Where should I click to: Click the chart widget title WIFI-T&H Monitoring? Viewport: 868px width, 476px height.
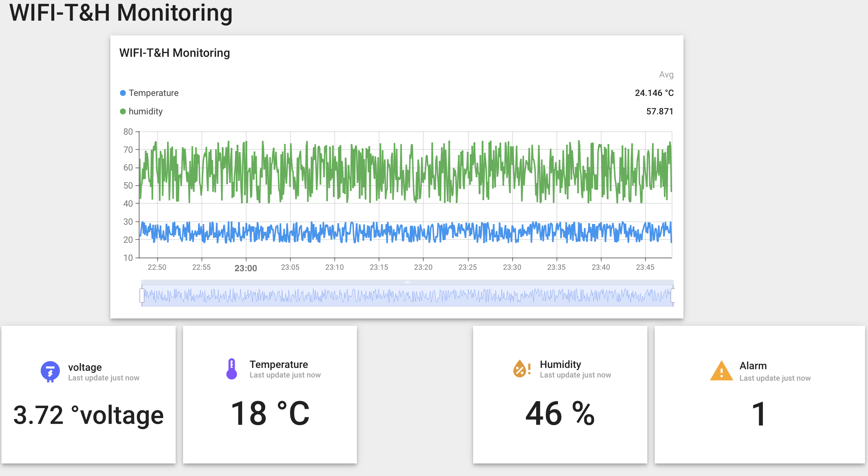click(175, 53)
